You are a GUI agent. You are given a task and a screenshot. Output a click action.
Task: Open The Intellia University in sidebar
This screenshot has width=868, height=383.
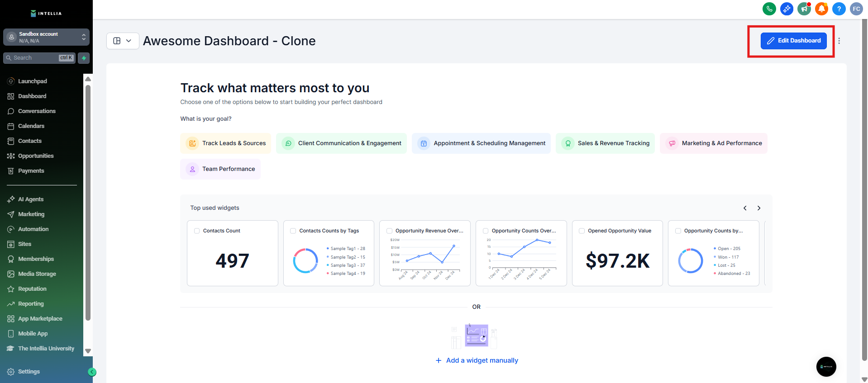coord(46,349)
